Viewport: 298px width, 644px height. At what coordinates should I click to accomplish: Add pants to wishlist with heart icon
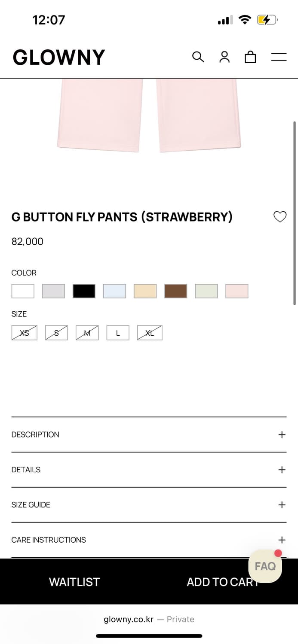click(280, 217)
